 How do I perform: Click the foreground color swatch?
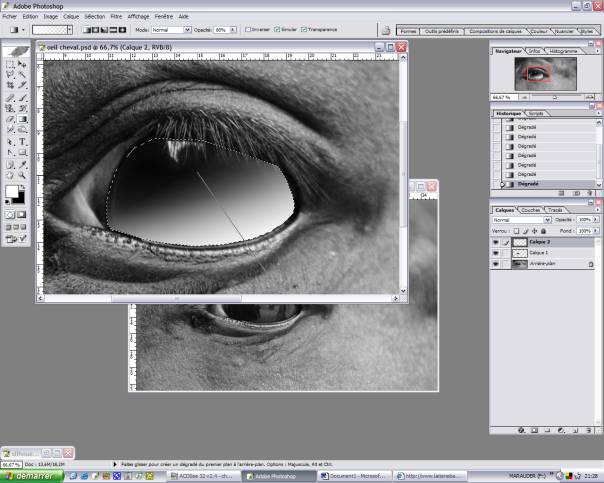pos(12,191)
